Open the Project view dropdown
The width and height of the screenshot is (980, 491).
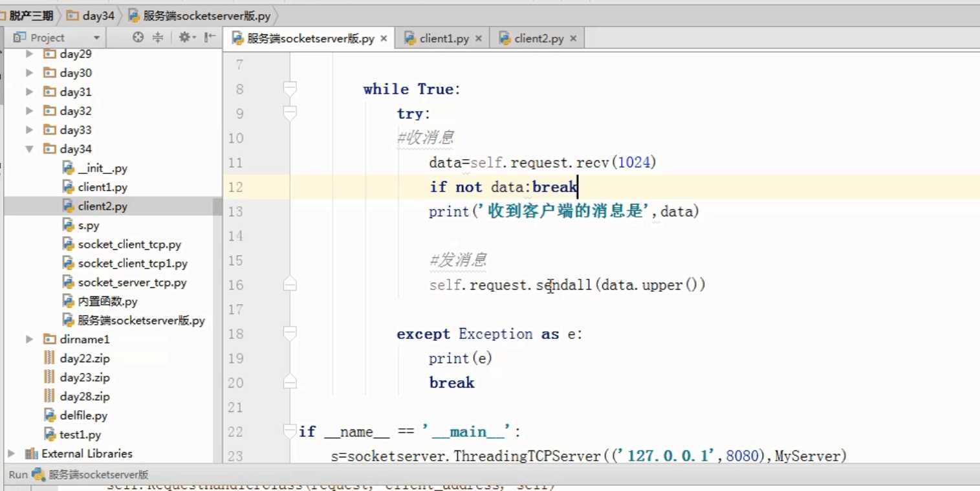click(x=96, y=38)
